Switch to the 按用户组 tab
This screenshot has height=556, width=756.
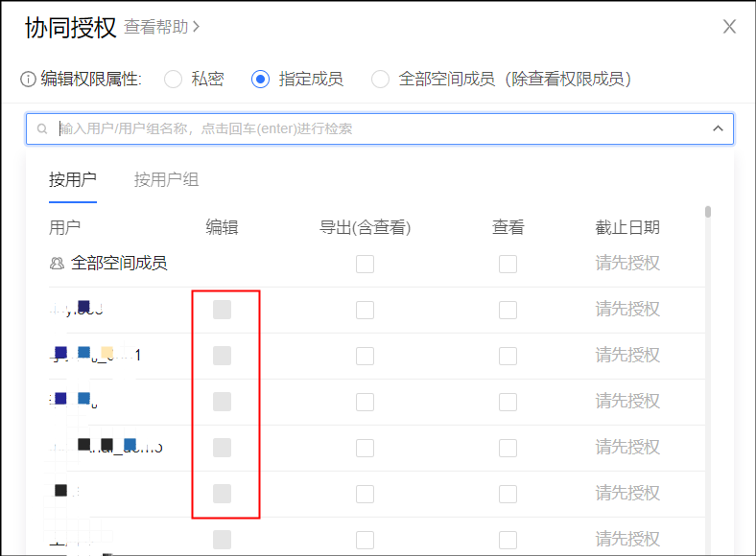click(166, 179)
